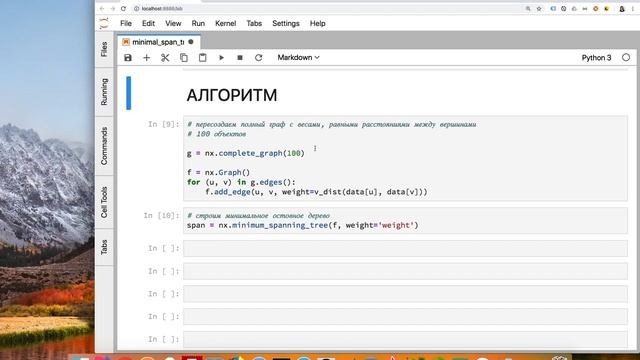Click the blue collapser bar beside АЛГОРИТМ cell
This screenshot has height=360, width=640.
[x=129, y=93]
